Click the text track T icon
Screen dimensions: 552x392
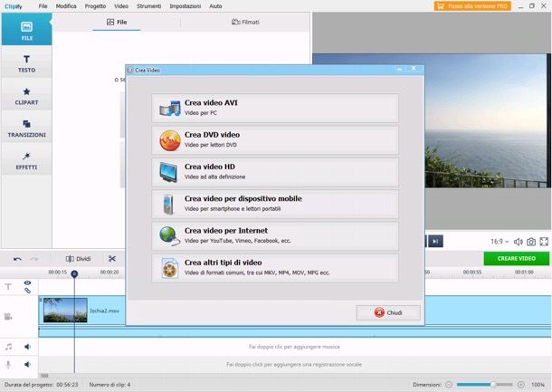8,287
